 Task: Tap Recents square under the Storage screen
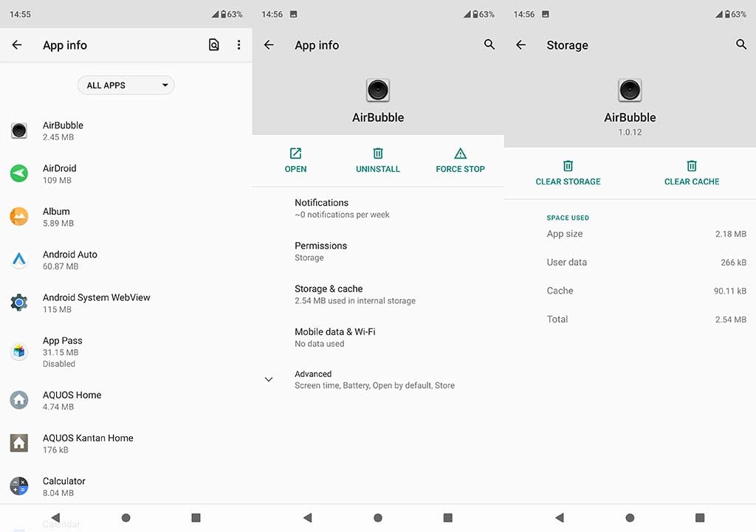coord(700,517)
